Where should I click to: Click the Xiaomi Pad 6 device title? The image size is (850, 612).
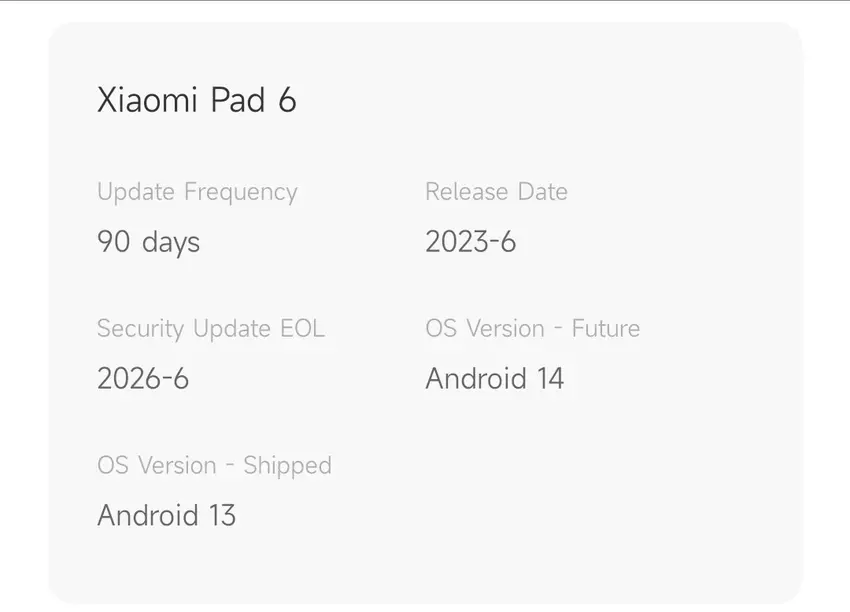[196, 101]
